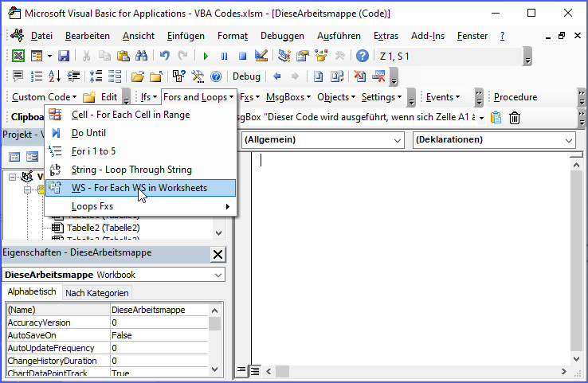Pause execution with break icon
588x383 pixels.
tap(224, 57)
